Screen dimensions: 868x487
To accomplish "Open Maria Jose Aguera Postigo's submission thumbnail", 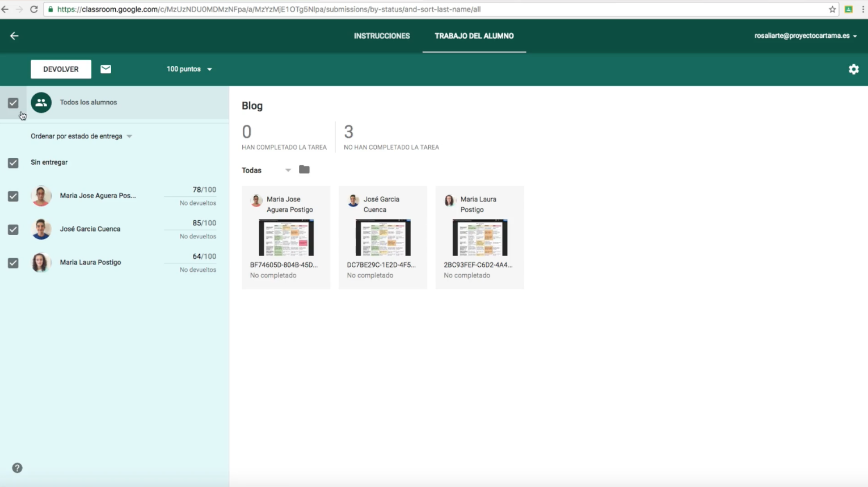I will pyautogui.click(x=286, y=238).
